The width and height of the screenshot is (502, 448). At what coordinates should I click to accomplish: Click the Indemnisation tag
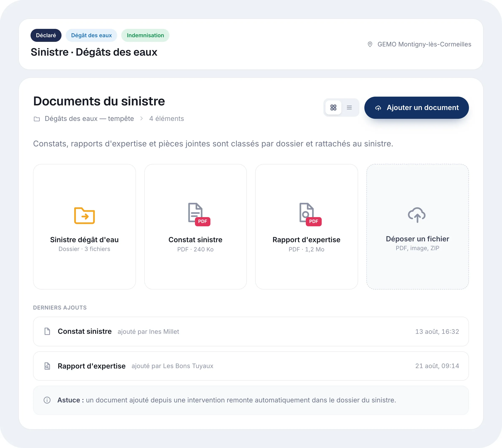click(x=145, y=35)
